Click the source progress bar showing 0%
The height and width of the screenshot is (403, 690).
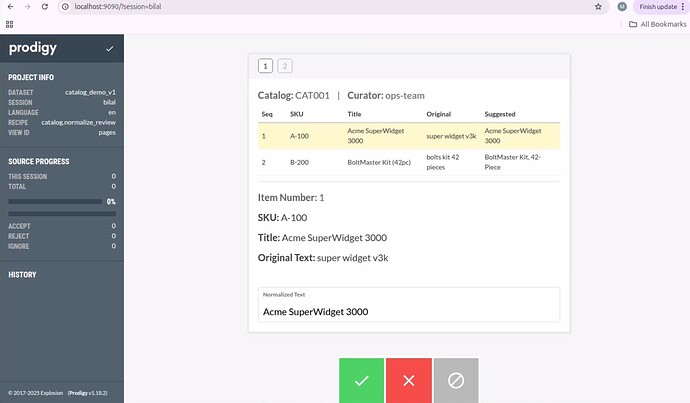[x=55, y=202]
